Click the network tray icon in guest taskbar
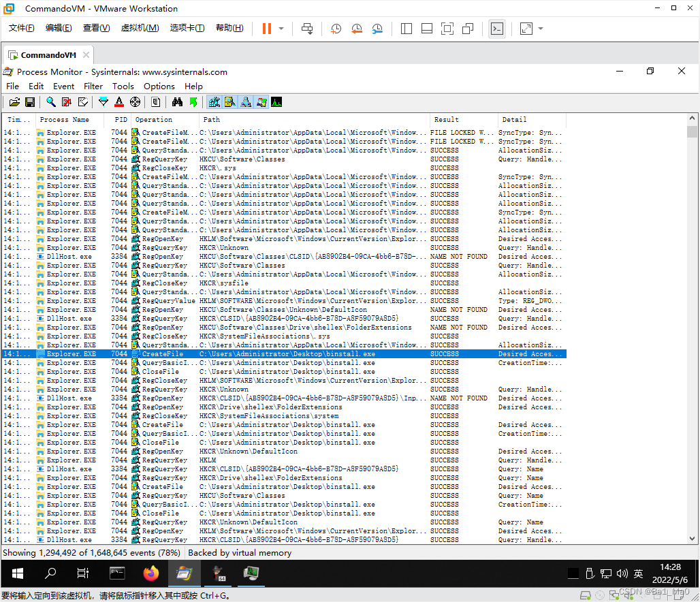 click(606, 573)
